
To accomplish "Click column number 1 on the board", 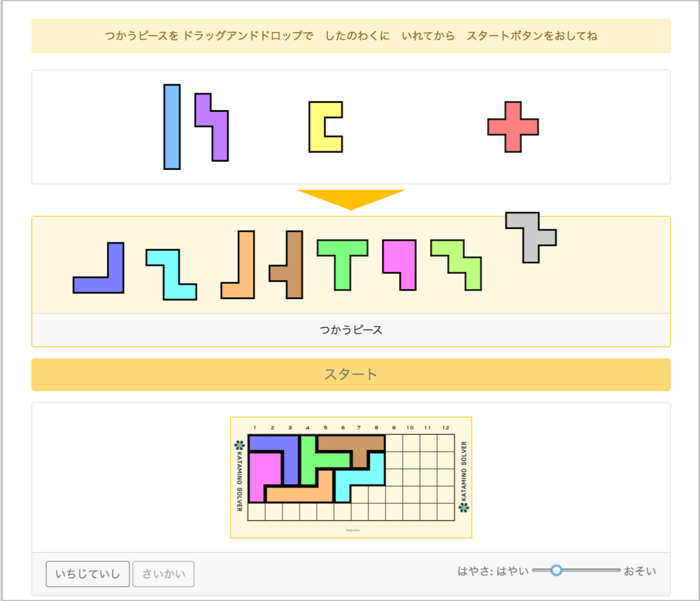I will pyautogui.click(x=255, y=428).
